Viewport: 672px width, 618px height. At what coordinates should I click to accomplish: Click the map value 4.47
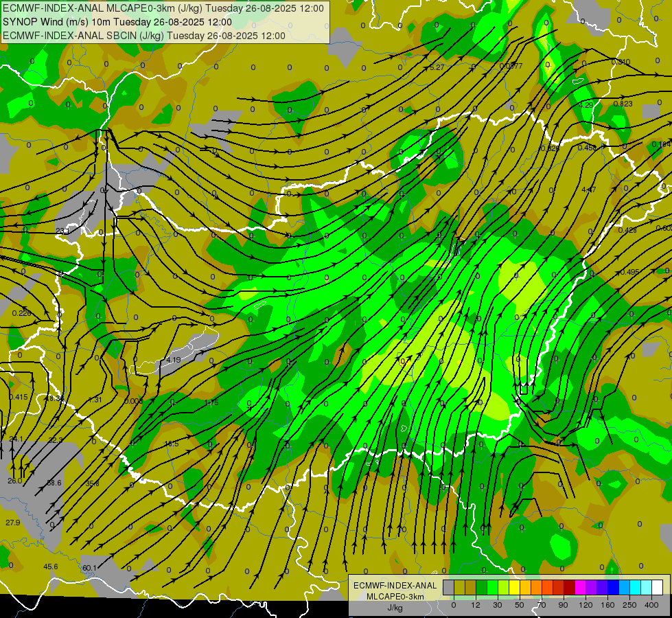click(589, 190)
